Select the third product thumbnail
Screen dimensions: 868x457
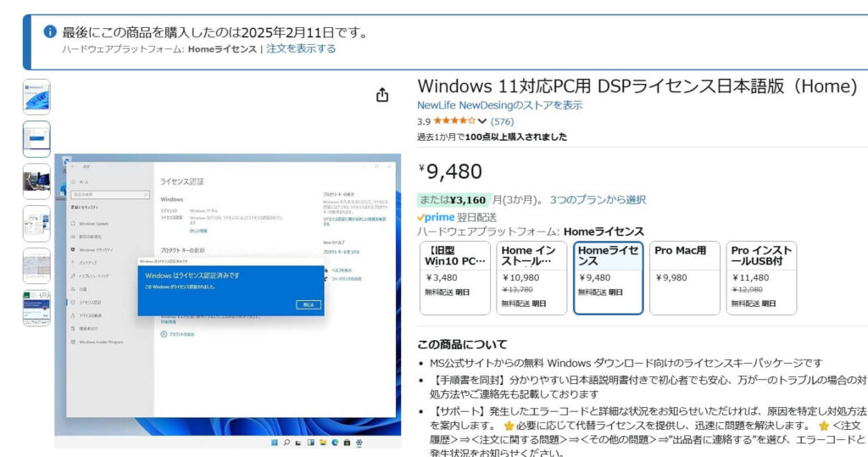36,181
